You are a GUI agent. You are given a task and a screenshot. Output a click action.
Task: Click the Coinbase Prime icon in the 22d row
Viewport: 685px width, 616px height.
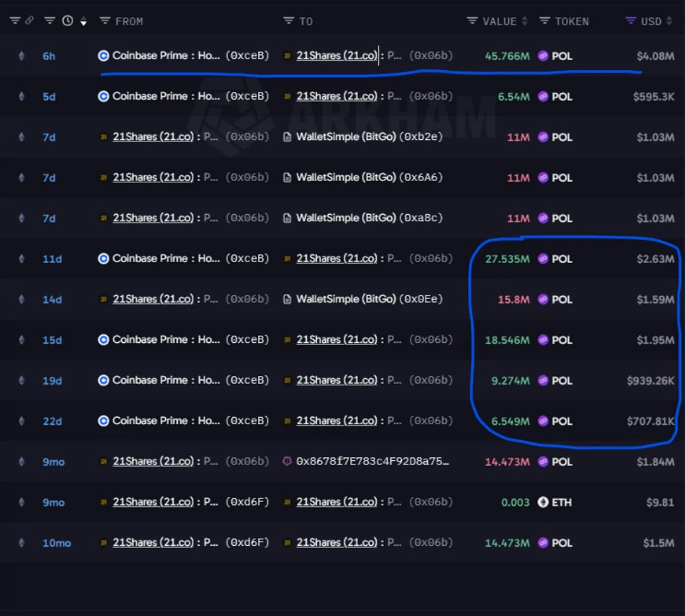pos(103,421)
